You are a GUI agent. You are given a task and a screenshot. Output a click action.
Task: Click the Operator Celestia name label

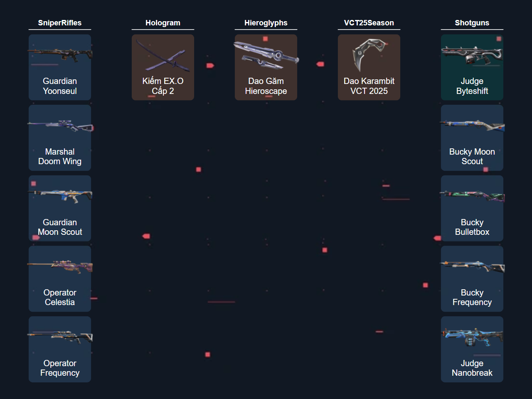click(x=60, y=298)
